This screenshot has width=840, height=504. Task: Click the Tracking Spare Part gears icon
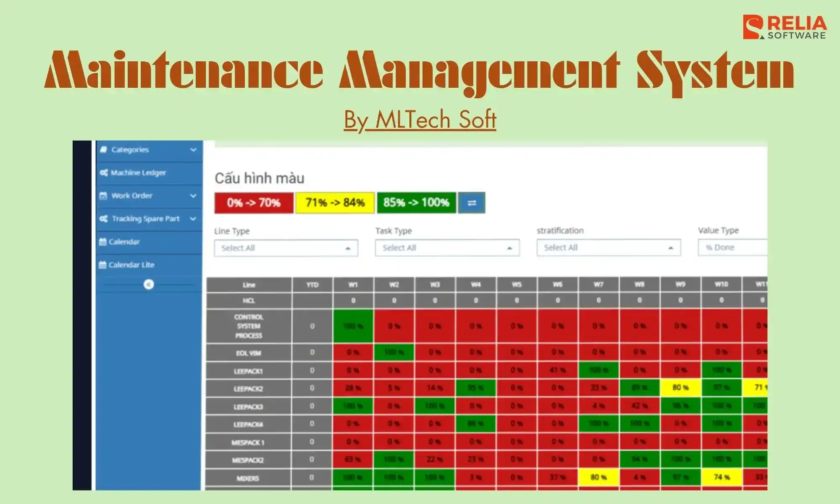[x=104, y=219]
